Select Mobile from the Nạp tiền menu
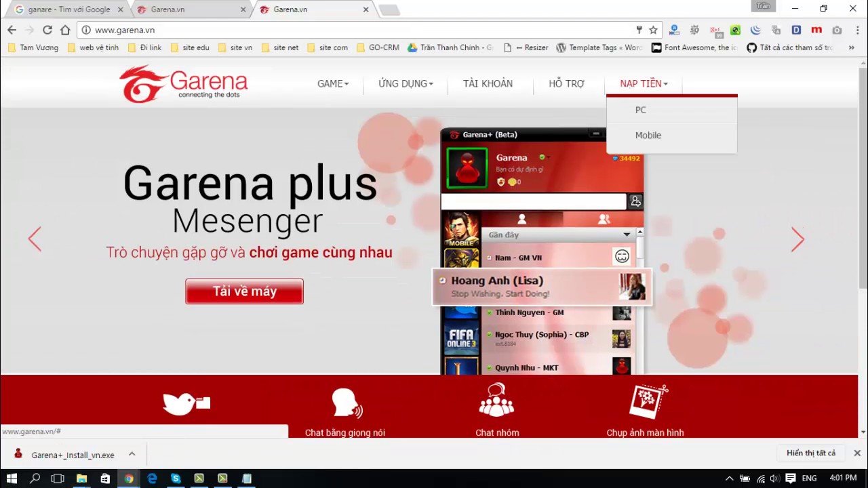 coord(671,136)
